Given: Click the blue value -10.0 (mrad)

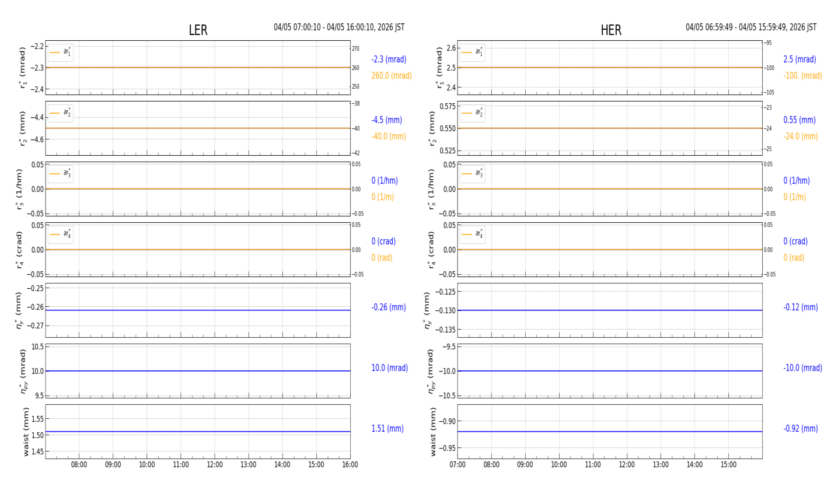Looking at the screenshot, I should click(803, 368).
